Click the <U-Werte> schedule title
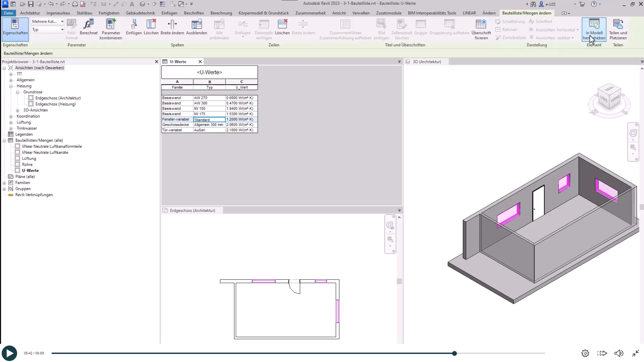 (209, 72)
